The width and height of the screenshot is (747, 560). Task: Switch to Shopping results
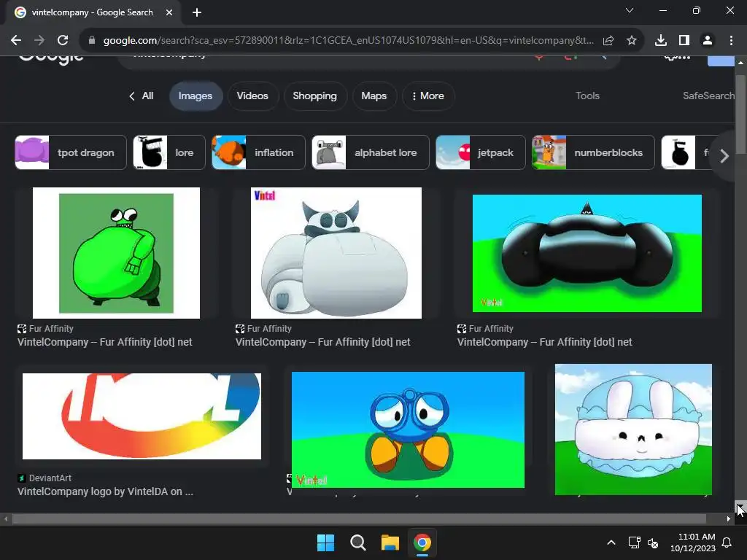tap(315, 96)
